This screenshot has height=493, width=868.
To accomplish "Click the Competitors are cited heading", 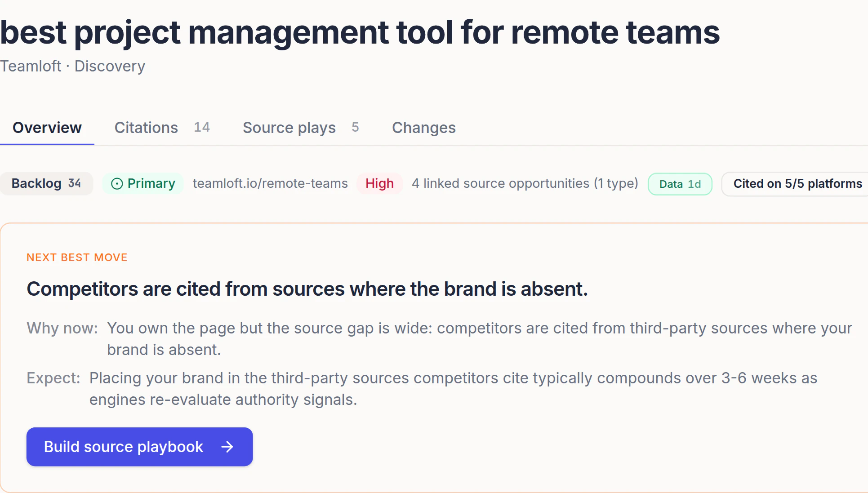I will click(x=307, y=289).
